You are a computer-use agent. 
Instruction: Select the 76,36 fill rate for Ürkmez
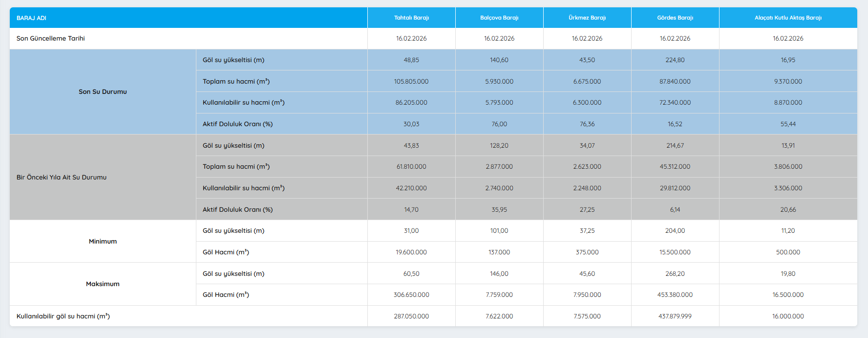click(587, 124)
